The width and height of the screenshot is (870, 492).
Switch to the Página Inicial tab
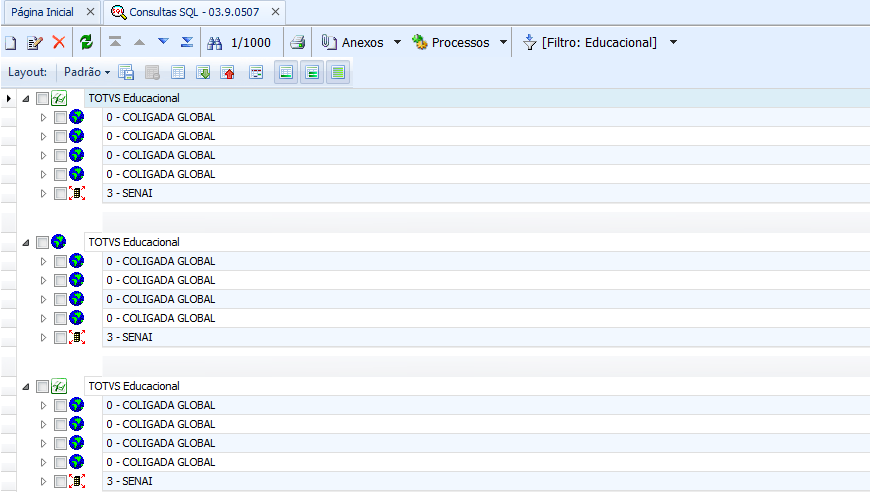click(42, 12)
